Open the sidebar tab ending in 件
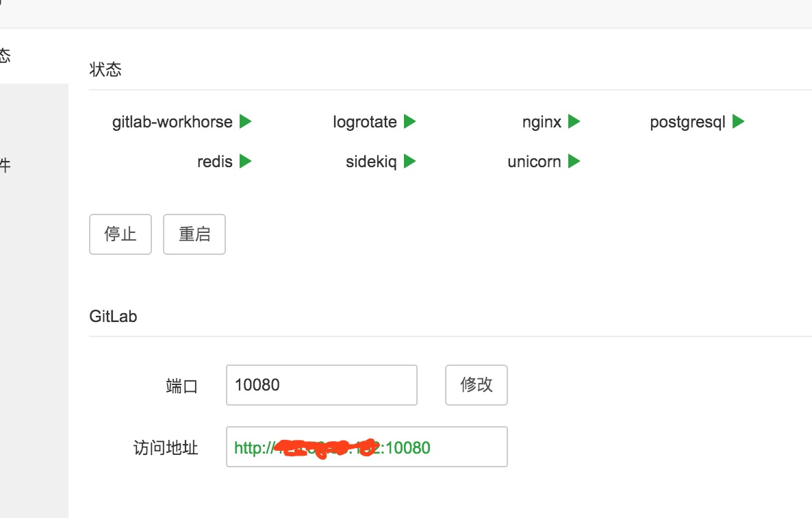 tap(5, 165)
